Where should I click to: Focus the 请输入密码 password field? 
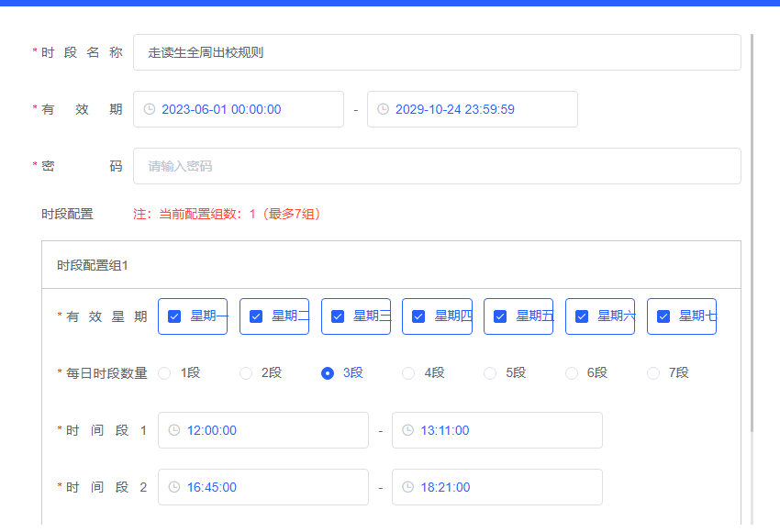tap(437, 166)
